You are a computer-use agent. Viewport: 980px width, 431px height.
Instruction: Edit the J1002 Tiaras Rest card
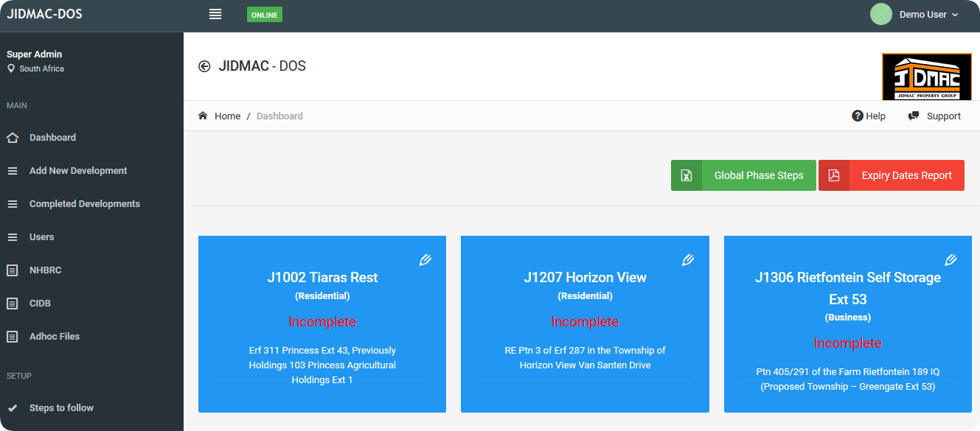point(425,260)
